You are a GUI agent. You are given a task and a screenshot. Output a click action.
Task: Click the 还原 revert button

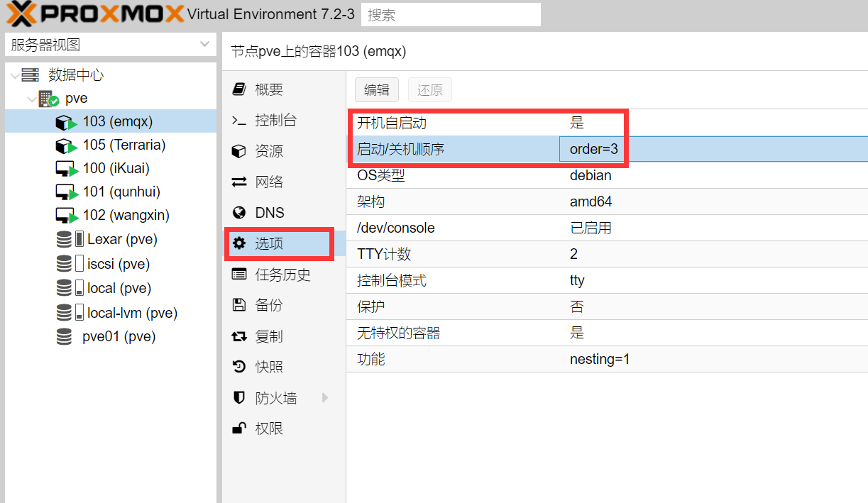tap(429, 90)
